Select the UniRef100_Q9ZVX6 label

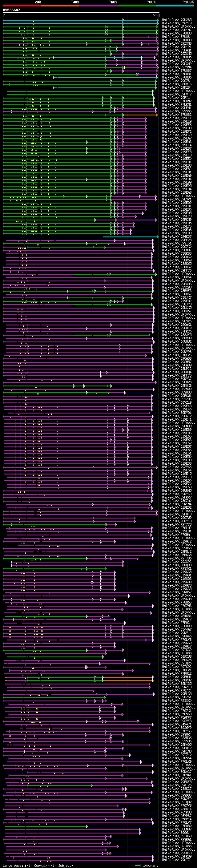click(x=177, y=467)
